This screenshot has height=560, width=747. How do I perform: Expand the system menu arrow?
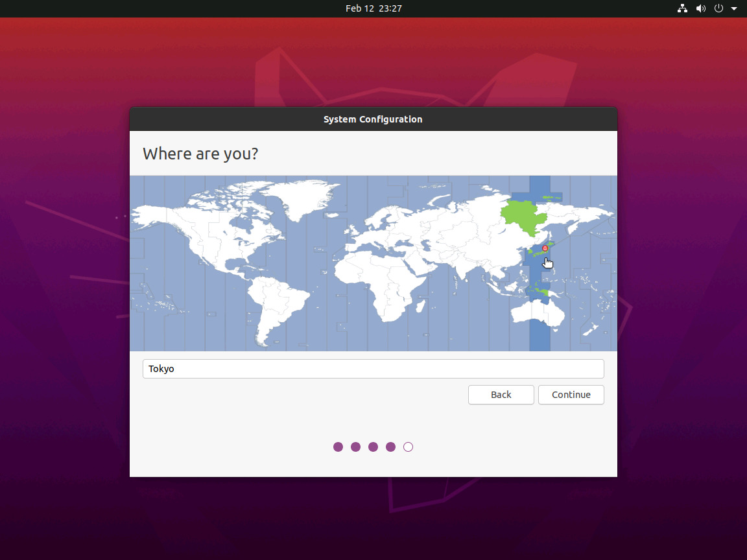(733, 8)
